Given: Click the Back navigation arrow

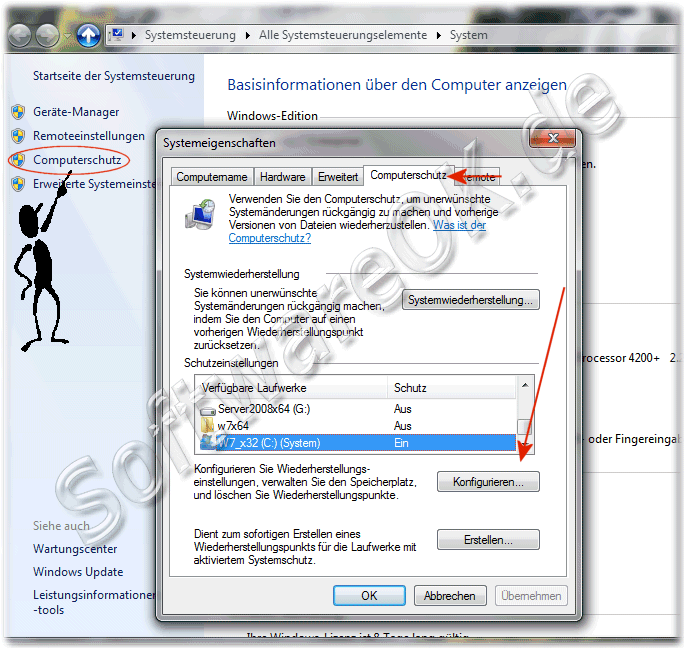Looking at the screenshot, I should 19,35.
